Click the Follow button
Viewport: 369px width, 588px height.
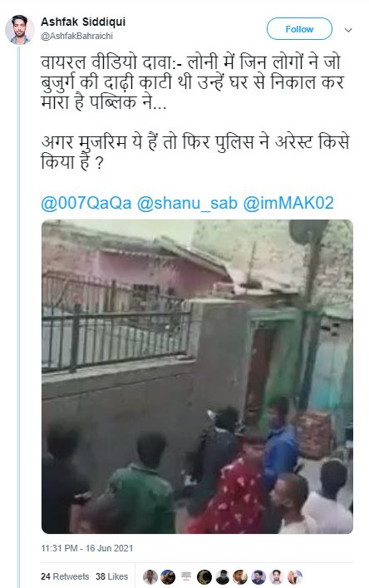[299, 29]
